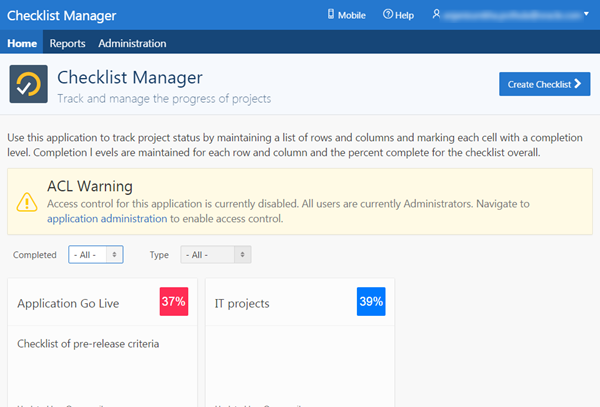
Task: Click the 'Checklist of pre-release criteria' text
Action: click(x=88, y=344)
